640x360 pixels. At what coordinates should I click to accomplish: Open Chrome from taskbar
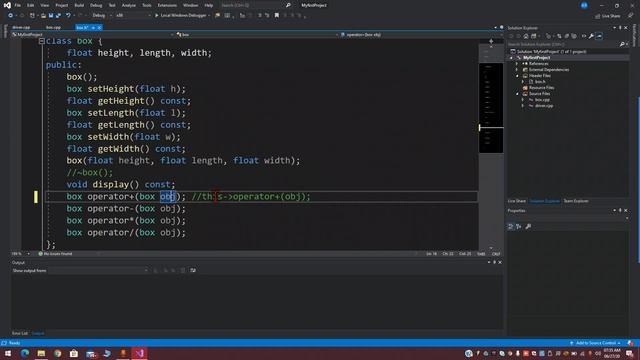(58, 353)
